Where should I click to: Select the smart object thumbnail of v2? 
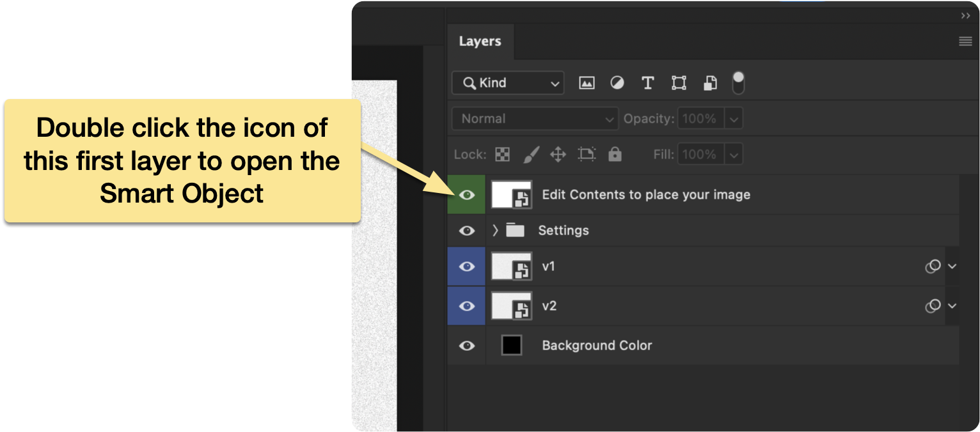(511, 306)
